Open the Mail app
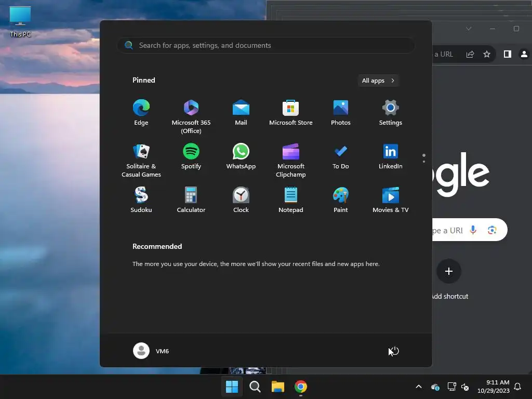The image size is (532, 399). [241, 113]
